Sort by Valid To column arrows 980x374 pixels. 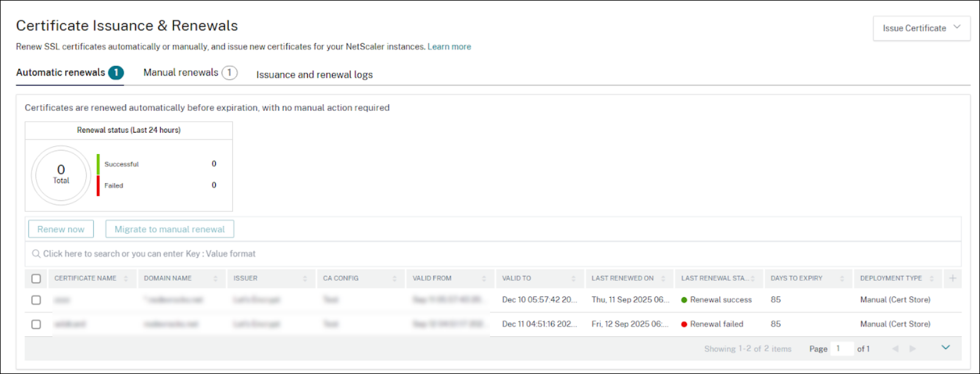(573, 278)
